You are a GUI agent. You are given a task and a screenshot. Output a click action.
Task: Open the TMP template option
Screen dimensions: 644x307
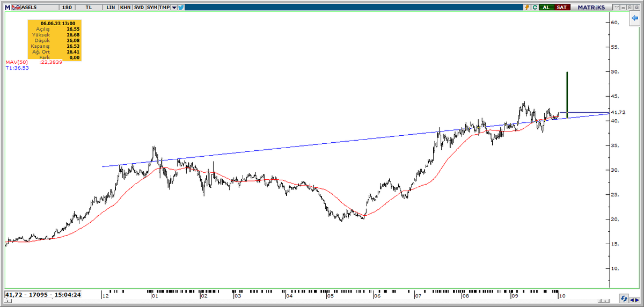point(164,8)
